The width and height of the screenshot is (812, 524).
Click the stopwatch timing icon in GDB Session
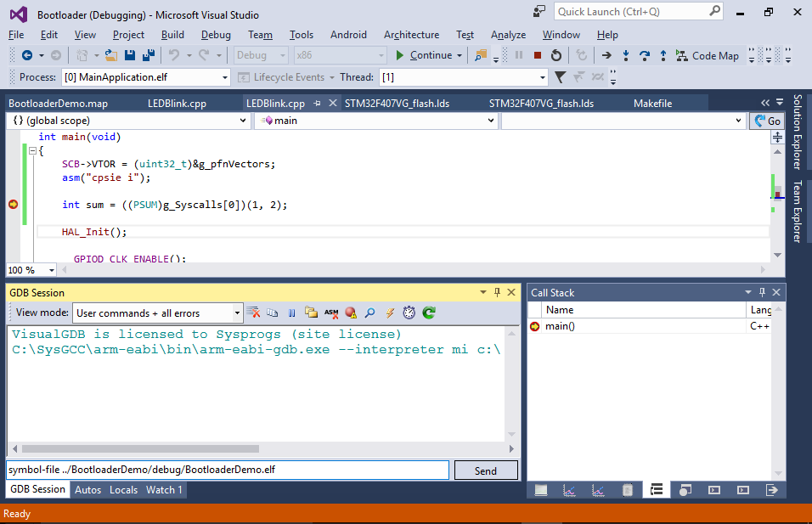point(409,313)
